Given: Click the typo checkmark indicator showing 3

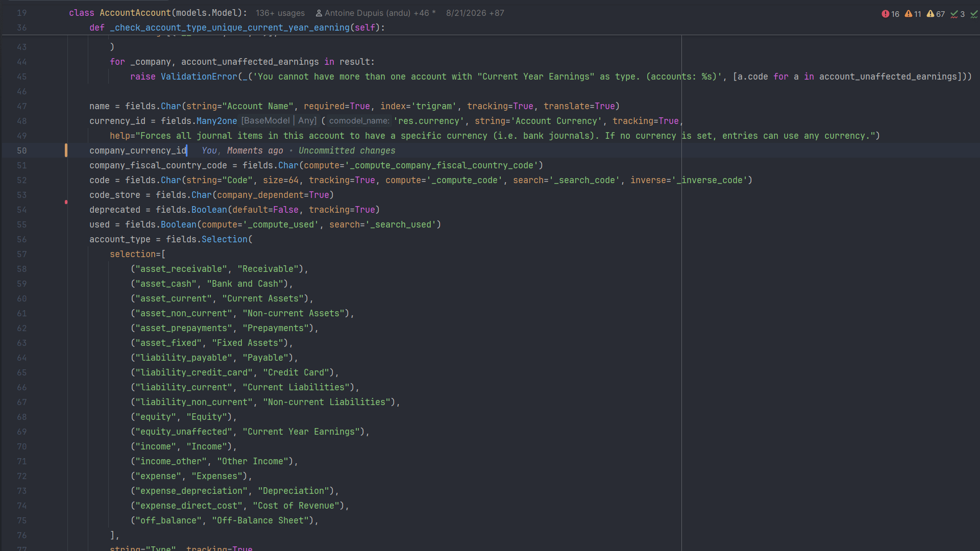Looking at the screenshot, I should point(958,14).
